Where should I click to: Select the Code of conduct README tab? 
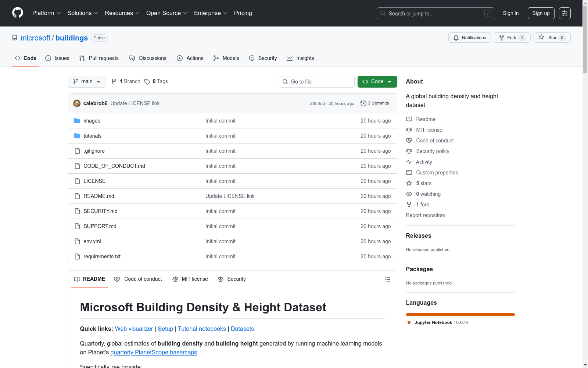[138, 279]
